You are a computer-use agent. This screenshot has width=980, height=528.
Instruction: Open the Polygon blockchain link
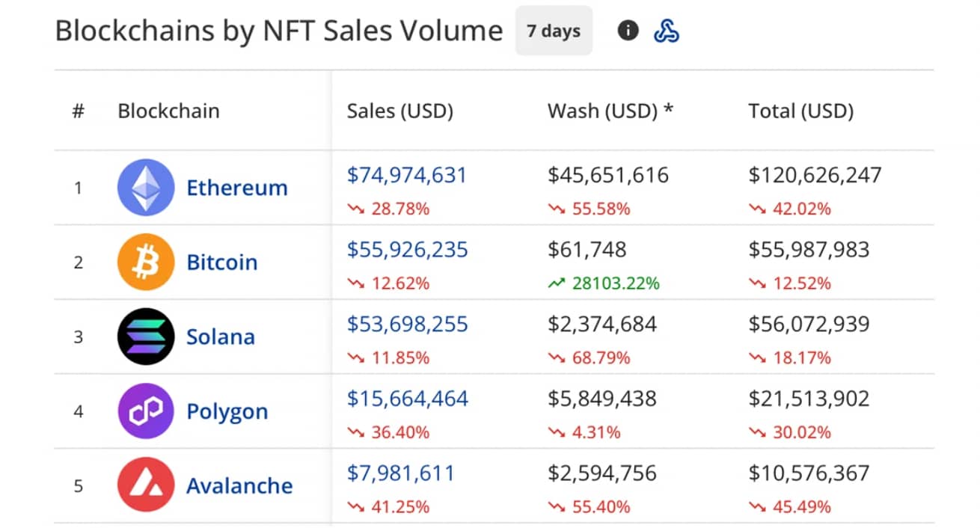click(227, 412)
